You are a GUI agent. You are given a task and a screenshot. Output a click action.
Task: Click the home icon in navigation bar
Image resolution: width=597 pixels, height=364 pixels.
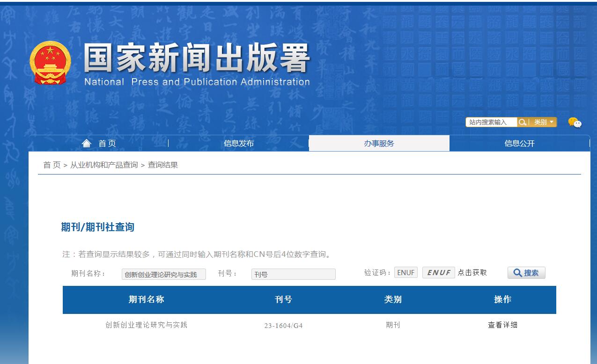click(x=87, y=143)
